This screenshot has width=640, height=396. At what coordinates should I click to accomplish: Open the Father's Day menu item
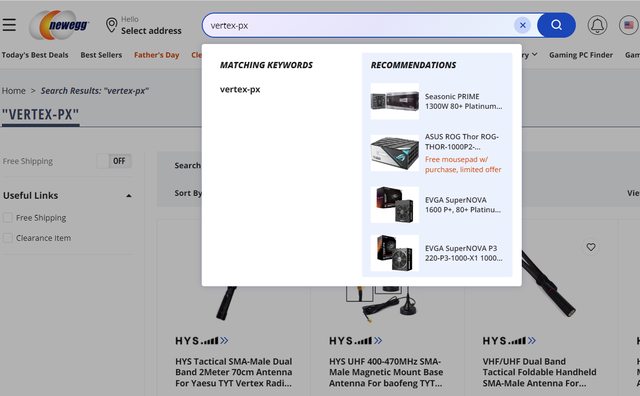pos(157,55)
